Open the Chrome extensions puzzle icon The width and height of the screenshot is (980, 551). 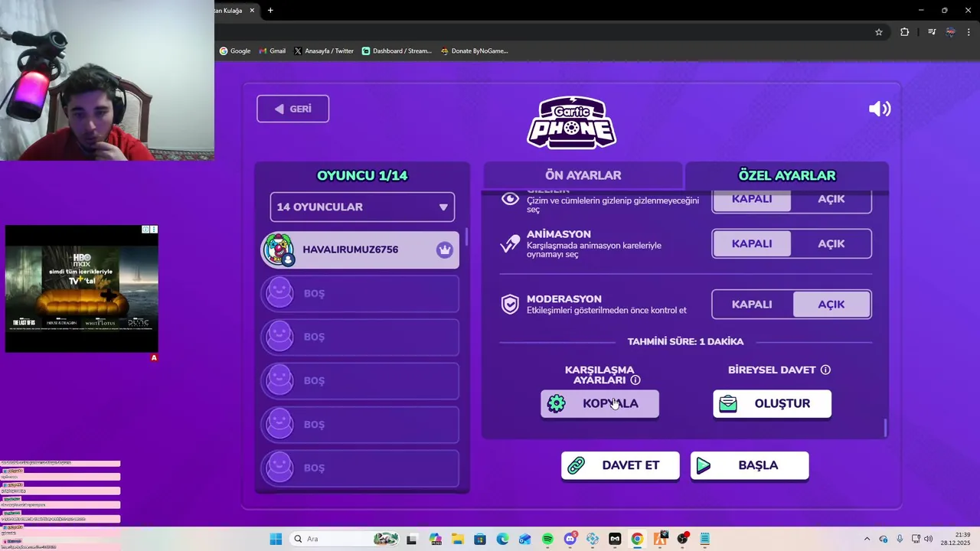tap(905, 32)
